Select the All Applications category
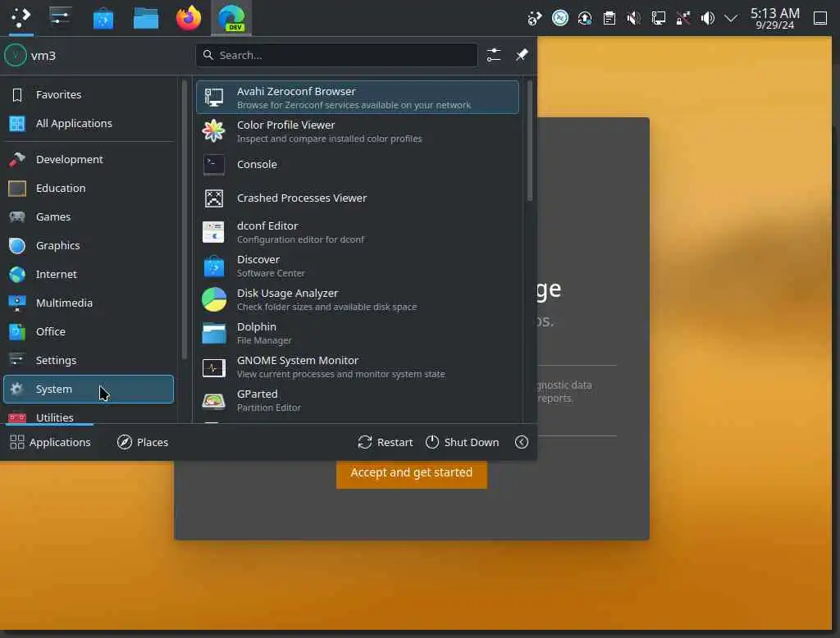 point(89,124)
